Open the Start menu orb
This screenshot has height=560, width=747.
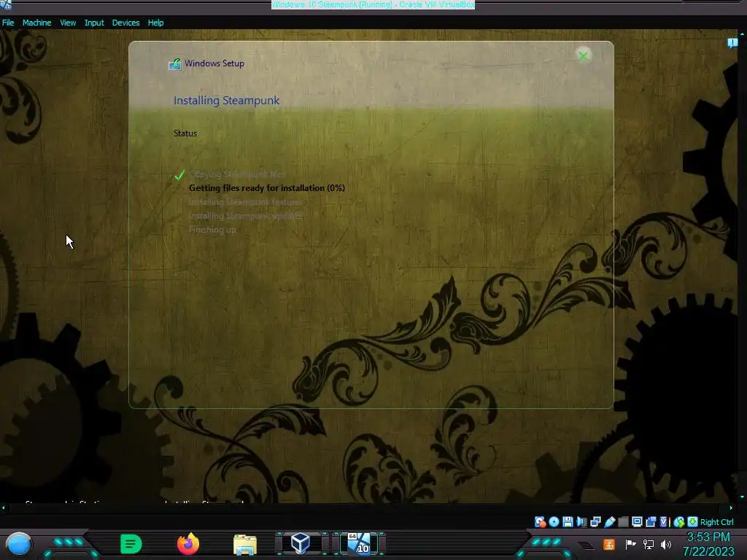tap(19, 544)
